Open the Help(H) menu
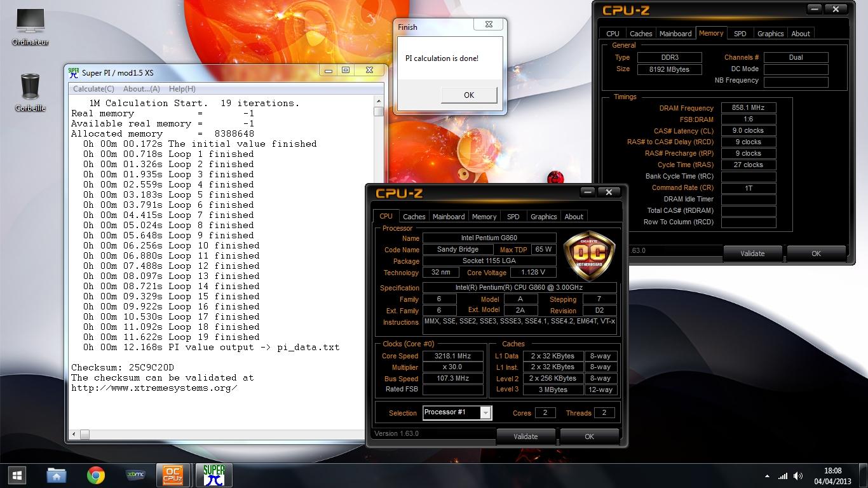This screenshot has height=488, width=868. point(182,89)
